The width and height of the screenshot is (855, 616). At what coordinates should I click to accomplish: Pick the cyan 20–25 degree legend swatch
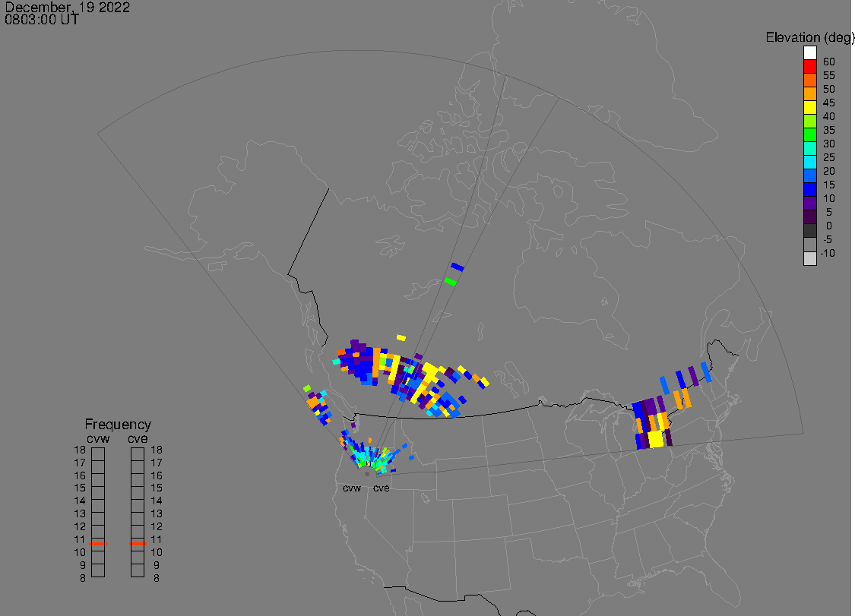809,162
